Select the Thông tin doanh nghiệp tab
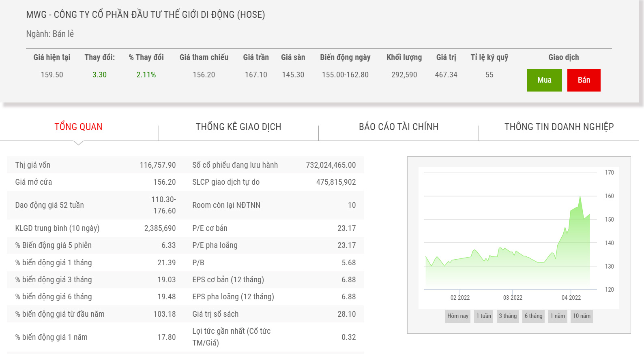The width and height of the screenshot is (644, 354). (558, 127)
